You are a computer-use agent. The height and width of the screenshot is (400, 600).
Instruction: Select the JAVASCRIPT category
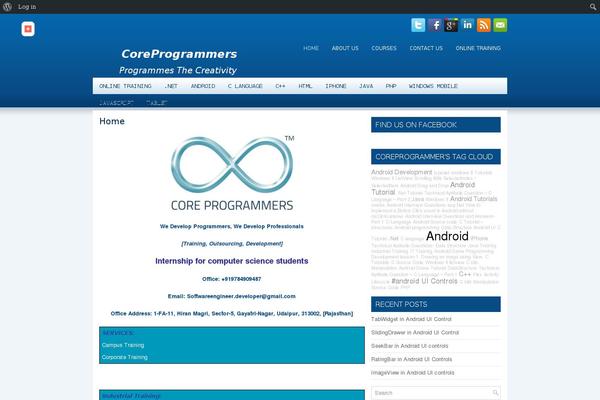point(116,103)
